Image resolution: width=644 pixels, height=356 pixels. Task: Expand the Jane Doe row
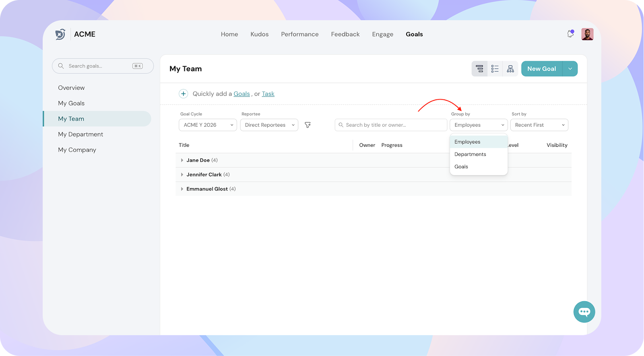pos(182,160)
